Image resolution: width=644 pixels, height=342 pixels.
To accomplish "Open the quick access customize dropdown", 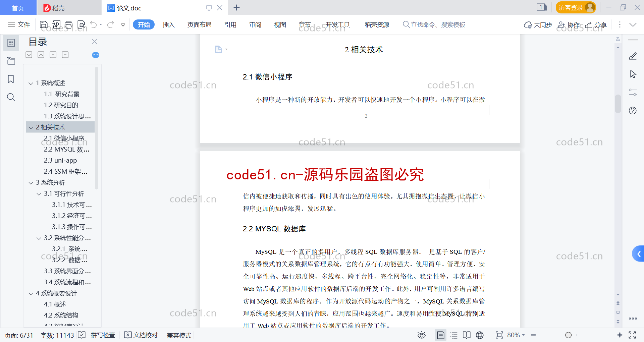I will click(123, 24).
